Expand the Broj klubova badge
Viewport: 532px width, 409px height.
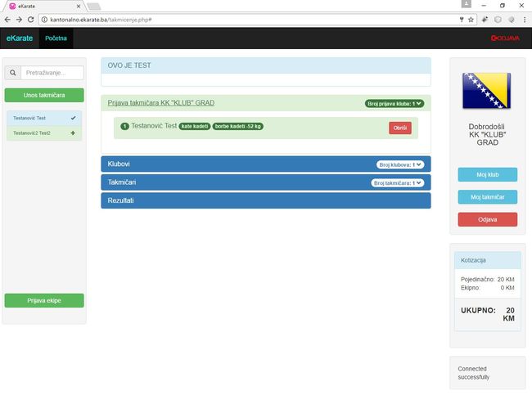click(400, 164)
